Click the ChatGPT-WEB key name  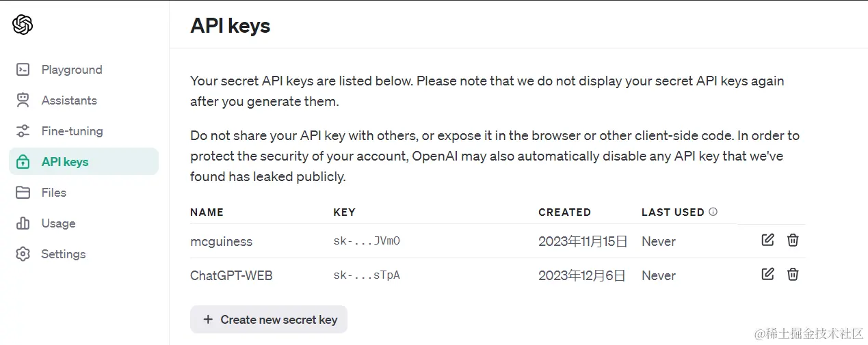click(231, 275)
